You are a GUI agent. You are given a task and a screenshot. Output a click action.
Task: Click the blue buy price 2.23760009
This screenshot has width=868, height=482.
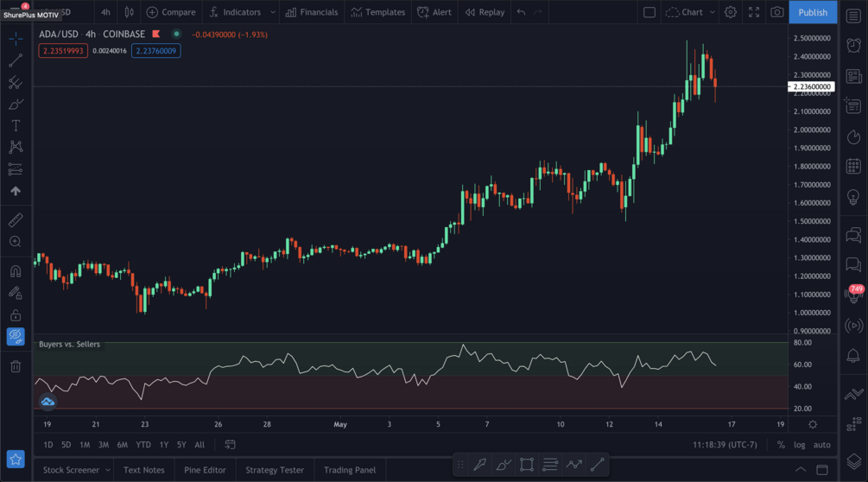[x=156, y=51]
